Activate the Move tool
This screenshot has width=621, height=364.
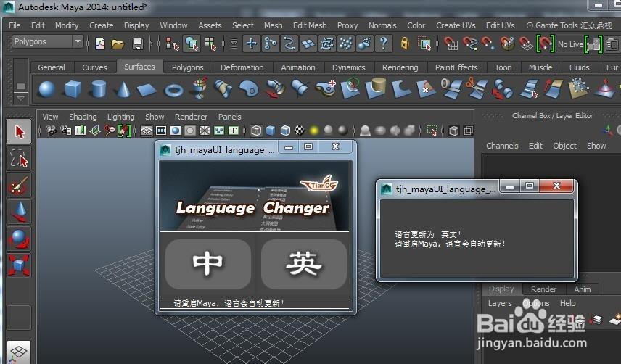click(x=19, y=212)
